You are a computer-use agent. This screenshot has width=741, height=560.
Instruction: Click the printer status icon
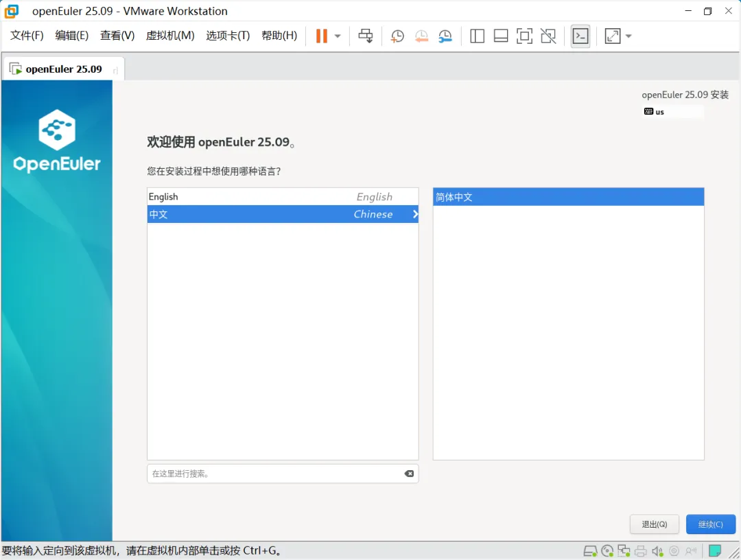[x=641, y=550]
